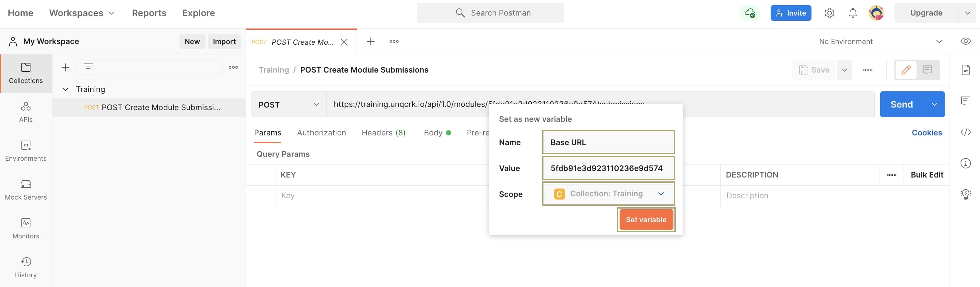Switch to edit mode pencil icon

[x=906, y=70]
